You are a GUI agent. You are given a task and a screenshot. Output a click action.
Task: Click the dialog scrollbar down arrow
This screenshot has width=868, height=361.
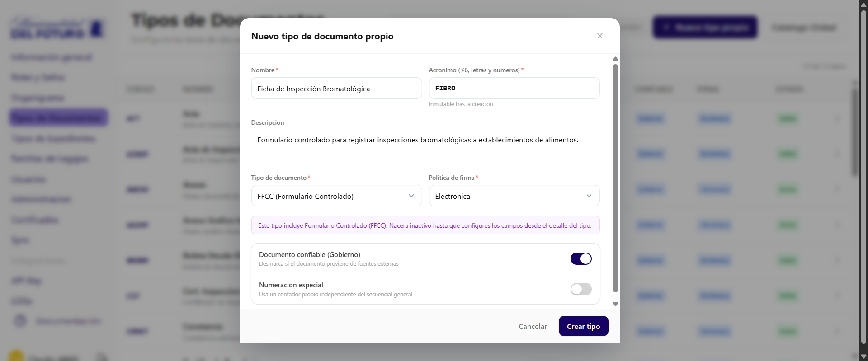pos(615,304)
